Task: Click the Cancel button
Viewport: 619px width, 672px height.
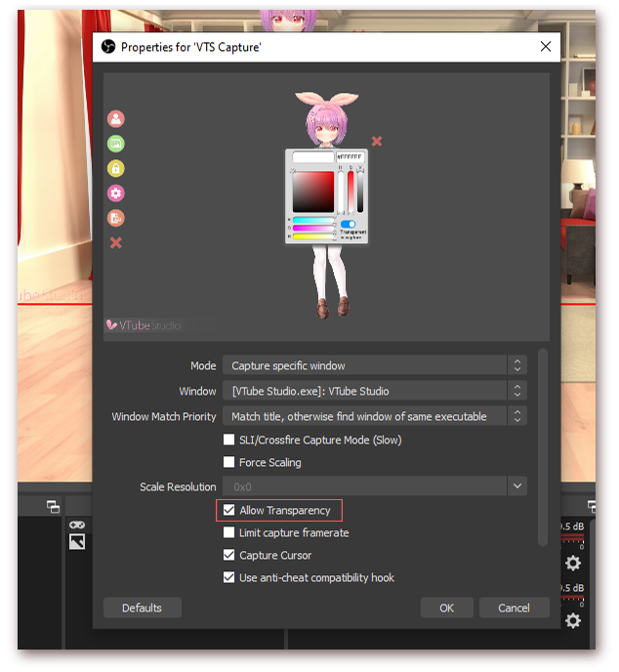Action: 515,608
